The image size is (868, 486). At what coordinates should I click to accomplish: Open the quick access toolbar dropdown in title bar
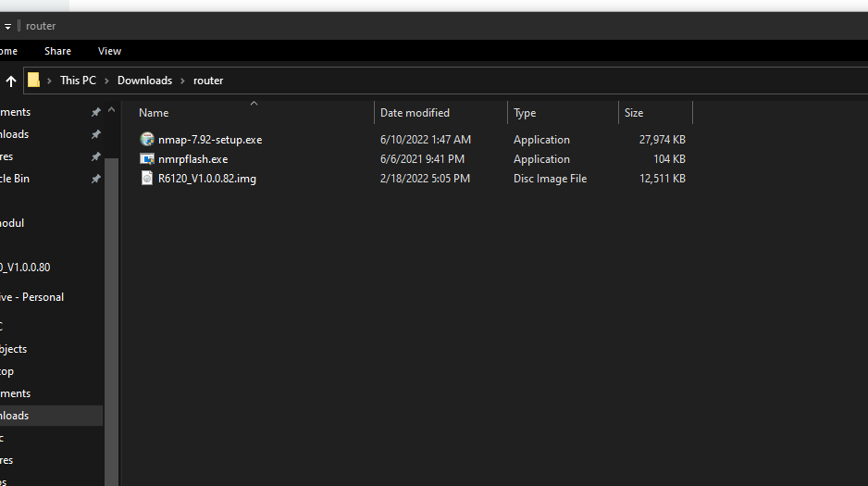[6, 26]
